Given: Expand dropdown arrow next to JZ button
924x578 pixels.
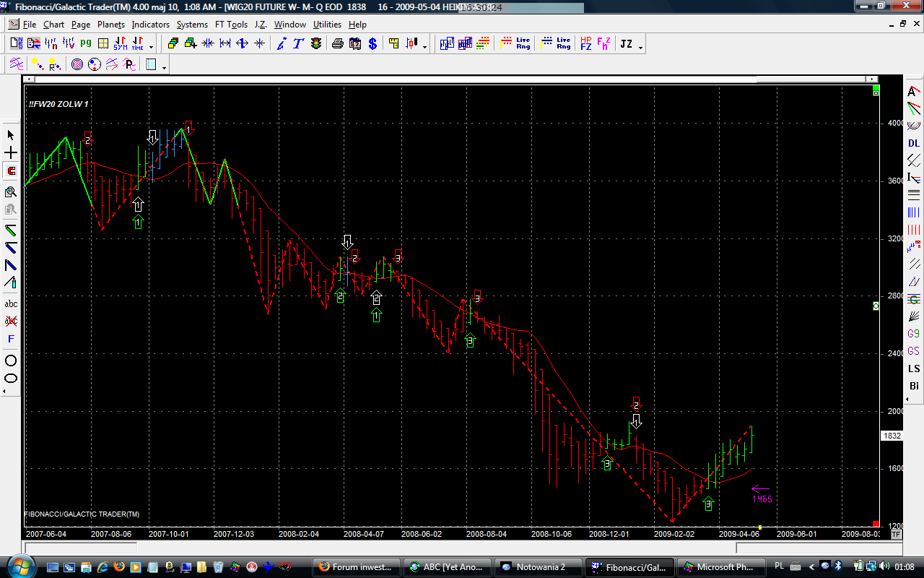Looking at the screenshot, I should [641, 46].
